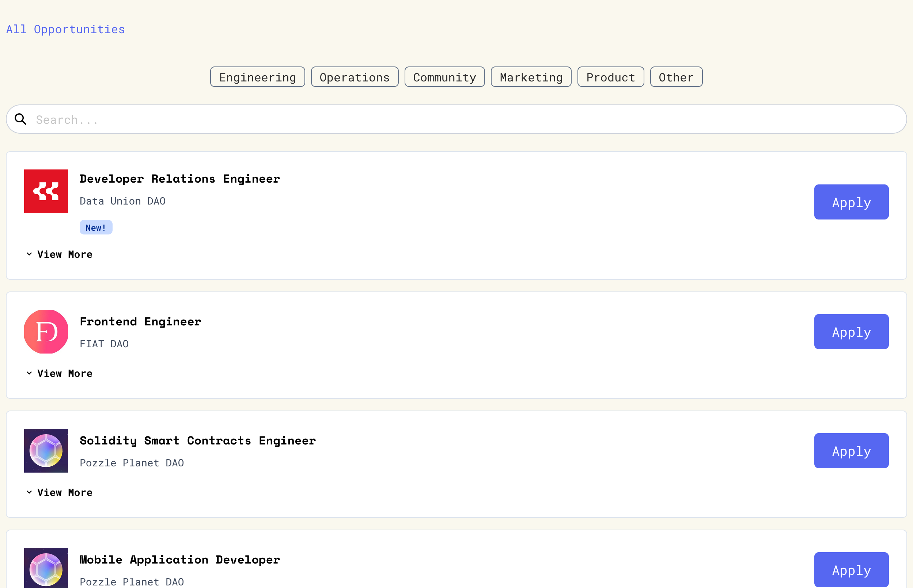Viewport: 913px width, 588px height.
Task: Select the Marketing filter tag
Action: (x=531, y=77)
